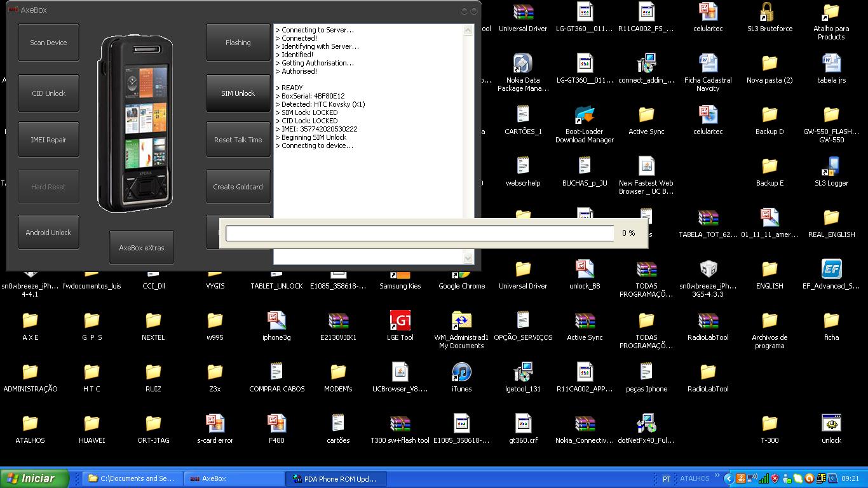The width and height of the screenshot is (868, 488).
Task: Open Ficha Cadastral Navcity document
Action: [708, 72]
